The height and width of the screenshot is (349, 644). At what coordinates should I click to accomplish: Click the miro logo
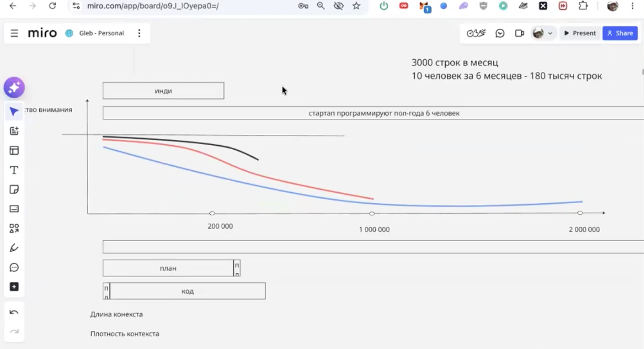(x=42, y=33)
